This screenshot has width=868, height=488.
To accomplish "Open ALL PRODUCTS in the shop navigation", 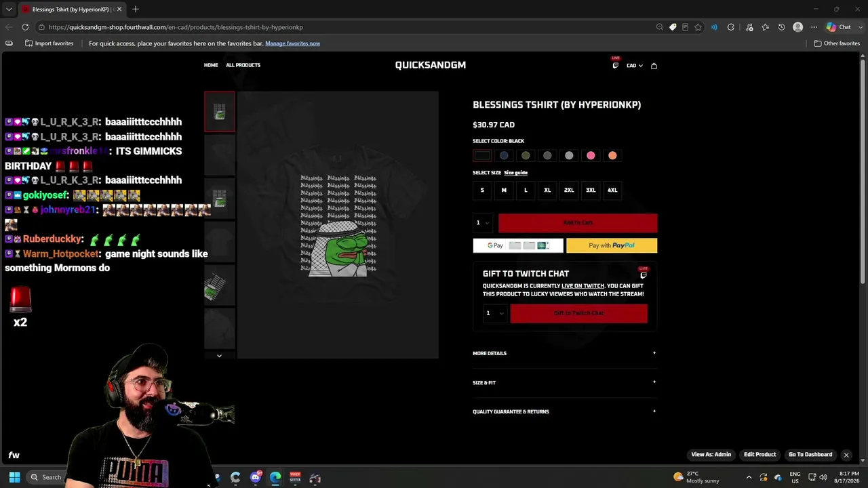I will pyautogui.click(x=243, y=65).
